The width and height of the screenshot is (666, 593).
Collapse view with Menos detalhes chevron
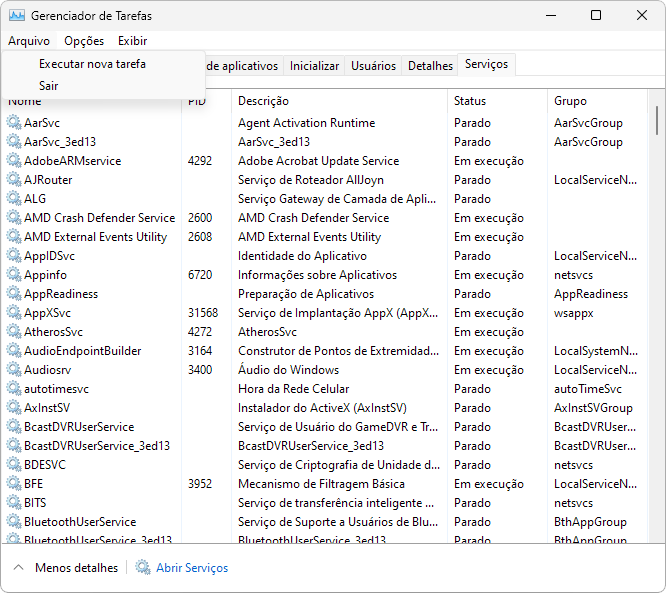point(19,568)
